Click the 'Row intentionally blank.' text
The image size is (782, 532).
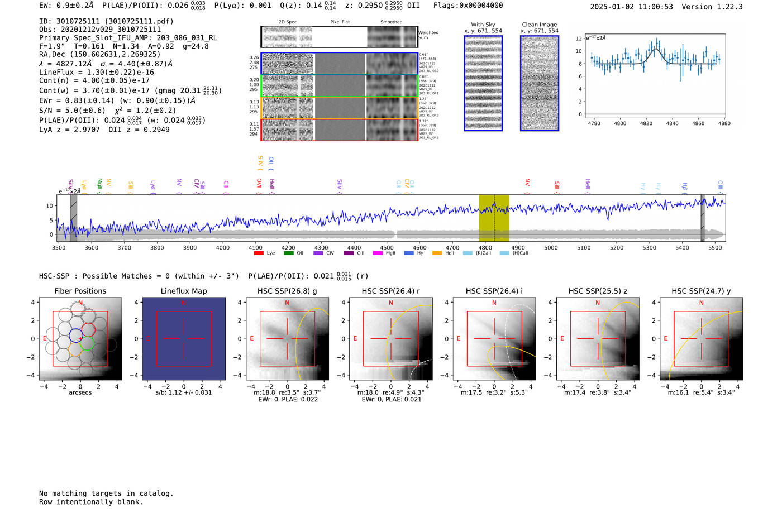[91, 502]
